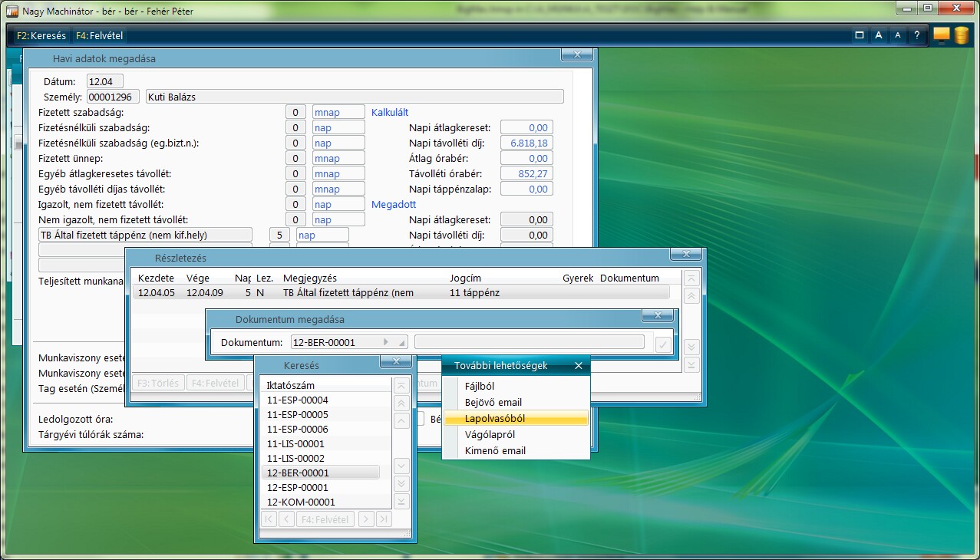The image size is (980, 560).
Task: Decrease font size with the small A icon
Action: coord(898,35)
